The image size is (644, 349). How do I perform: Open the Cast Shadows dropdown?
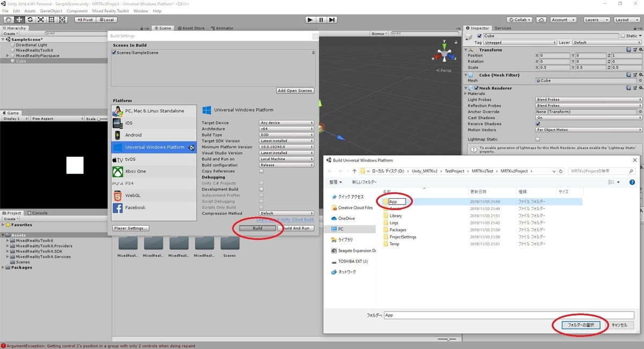pos(589,118)
